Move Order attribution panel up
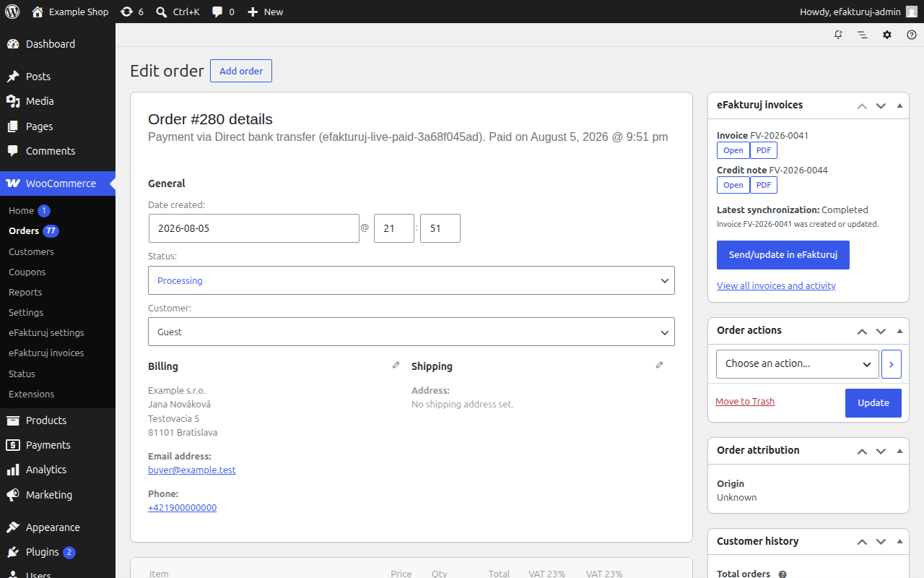The image size is (924, 578). pos(861,451)
